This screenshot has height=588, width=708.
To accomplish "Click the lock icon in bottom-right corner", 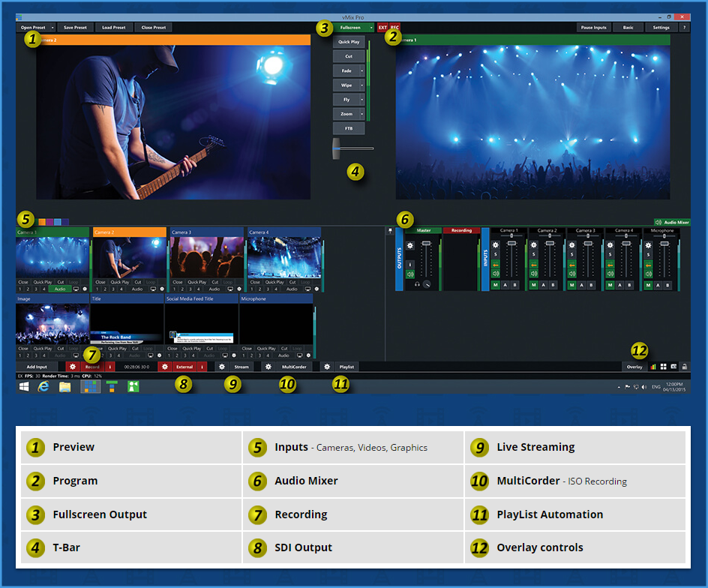I will 684,367.
